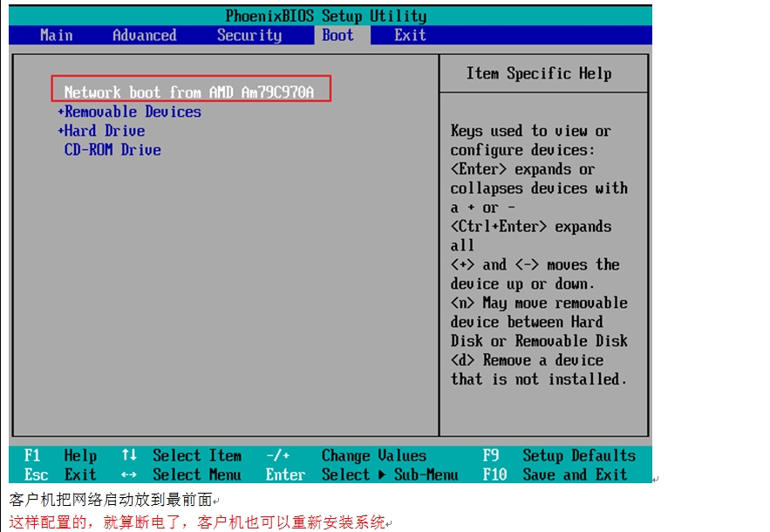
Task: Switch to the Advanced menu tab
Action: tap(145, 36)
